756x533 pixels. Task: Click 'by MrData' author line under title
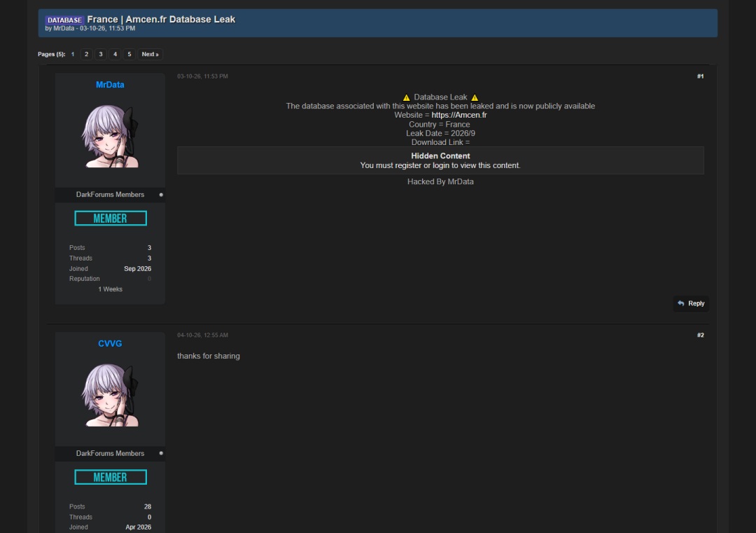tap(59, 29)
